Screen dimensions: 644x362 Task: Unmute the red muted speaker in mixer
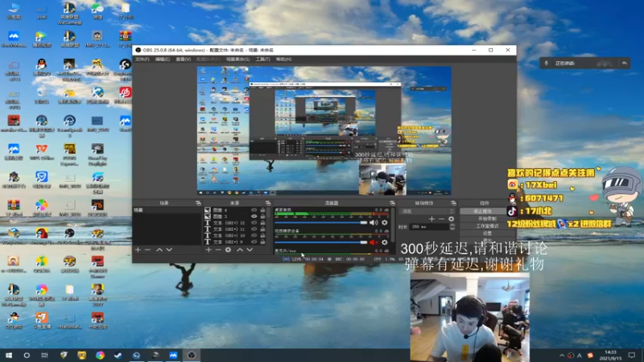click(x=373, y=242)
